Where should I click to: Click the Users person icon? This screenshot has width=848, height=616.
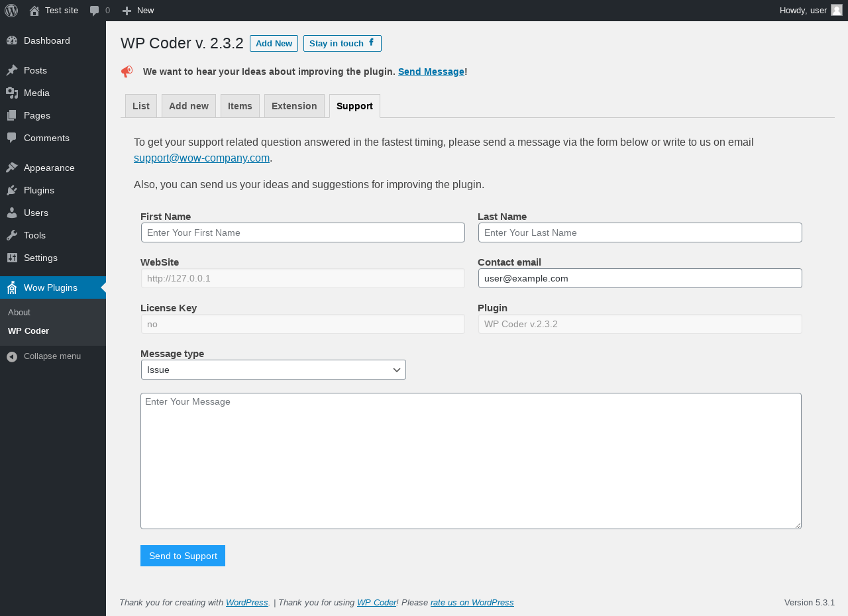[x=12, y=213]
